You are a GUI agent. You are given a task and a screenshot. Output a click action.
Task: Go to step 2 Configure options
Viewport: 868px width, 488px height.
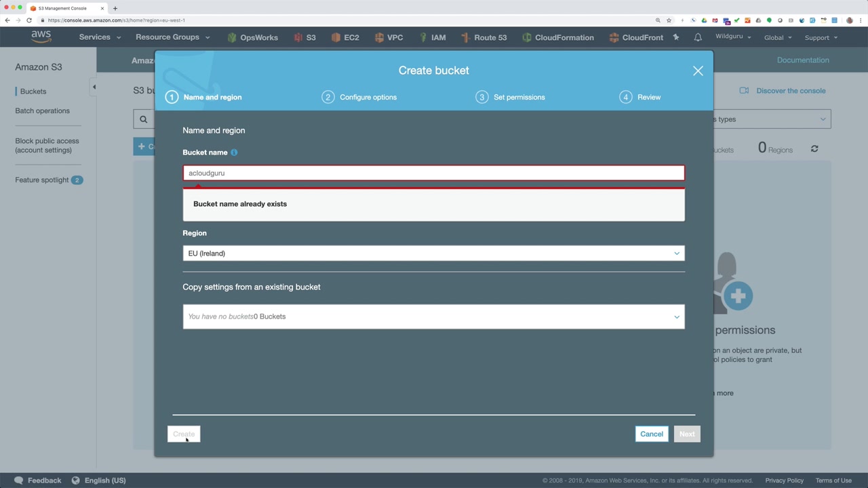coord(359,97)
